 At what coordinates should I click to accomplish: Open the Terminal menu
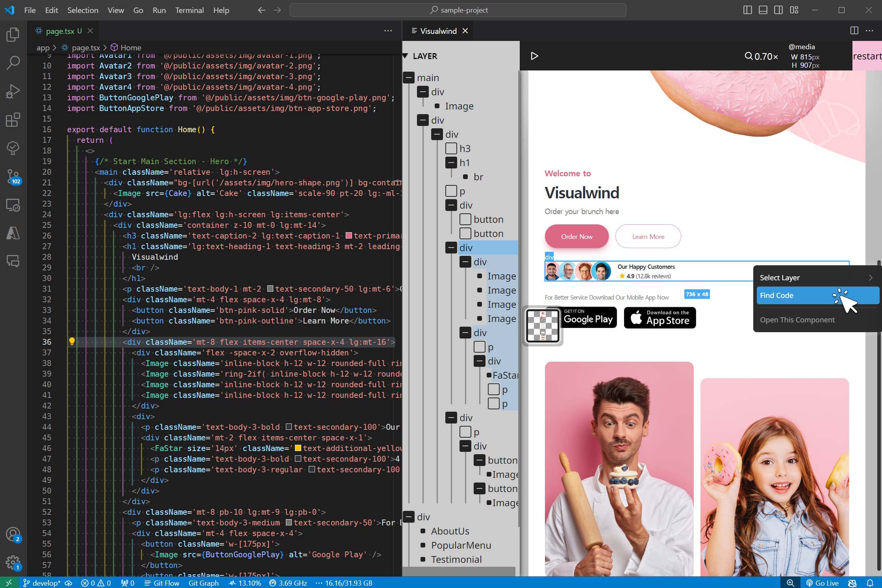189,10
